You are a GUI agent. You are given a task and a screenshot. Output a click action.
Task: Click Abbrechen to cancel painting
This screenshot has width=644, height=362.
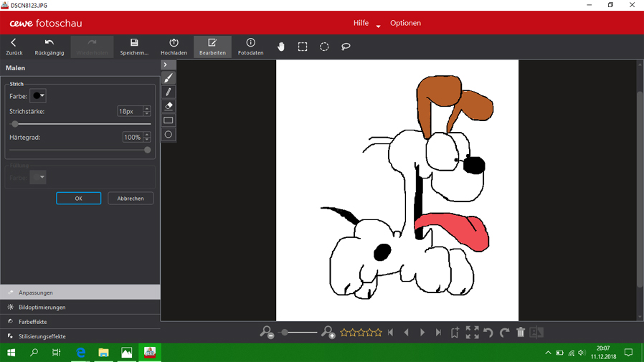pyautogui.click(x=131, y=199)
